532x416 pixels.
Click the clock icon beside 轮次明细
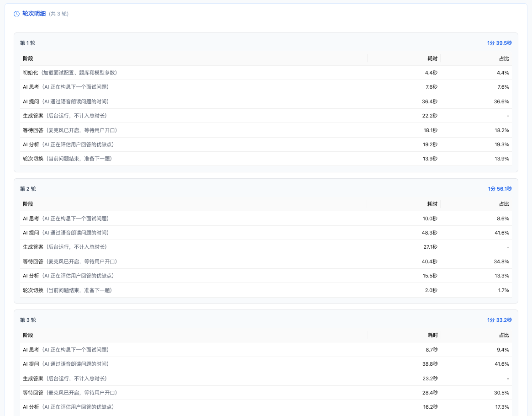17,14
